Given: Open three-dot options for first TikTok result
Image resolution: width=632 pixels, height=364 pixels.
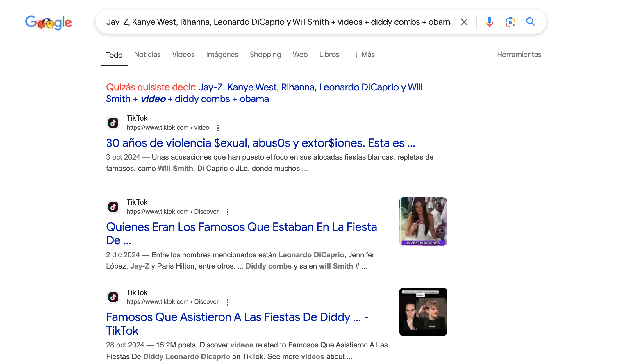Looking at the screenshot, I should tap(218, 128).
